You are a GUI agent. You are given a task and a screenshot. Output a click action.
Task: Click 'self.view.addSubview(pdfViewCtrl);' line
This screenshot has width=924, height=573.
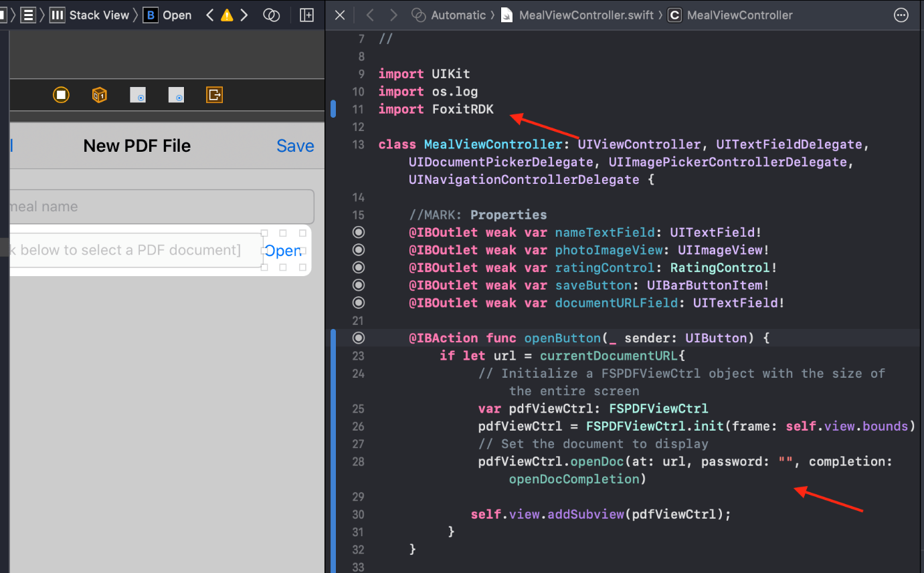tap(601, 514)
